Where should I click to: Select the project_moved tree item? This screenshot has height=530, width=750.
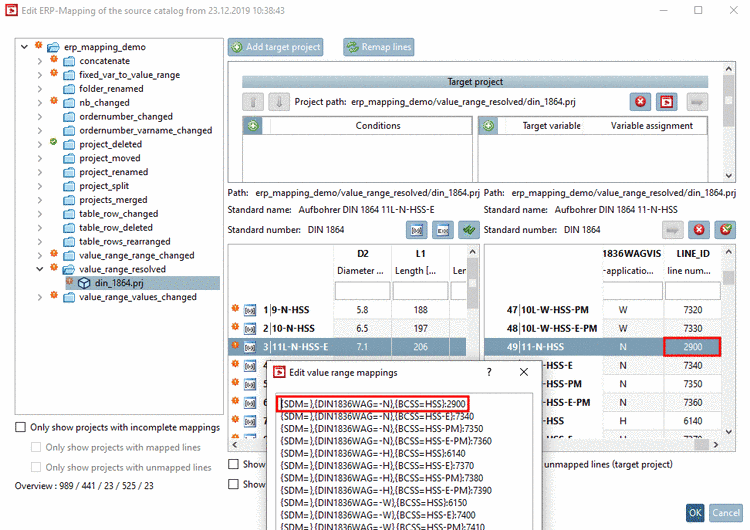tap(110, 158)
